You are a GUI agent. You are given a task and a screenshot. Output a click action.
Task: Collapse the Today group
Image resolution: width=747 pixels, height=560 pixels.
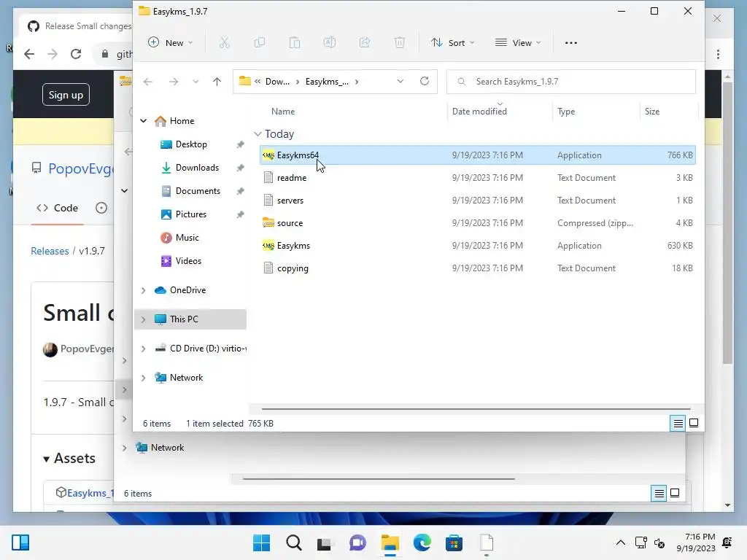click(x=258, y=134)
